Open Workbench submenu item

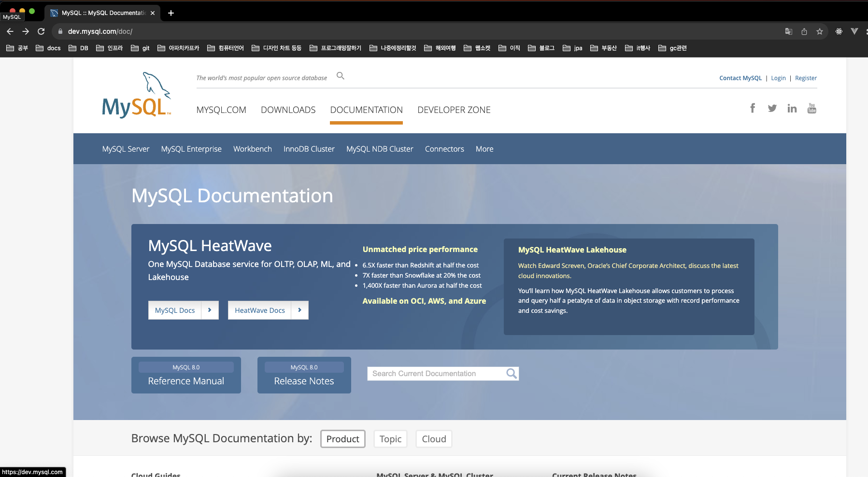click(x=253, y=149)
